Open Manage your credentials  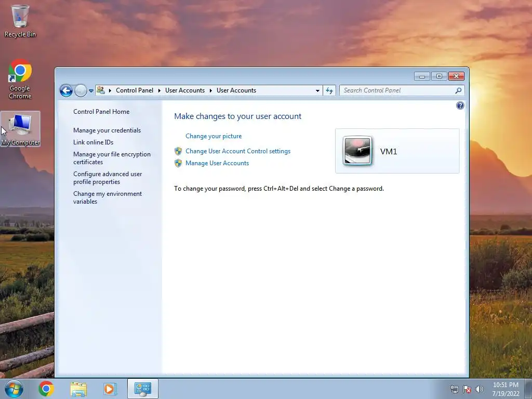coord(107,130)
